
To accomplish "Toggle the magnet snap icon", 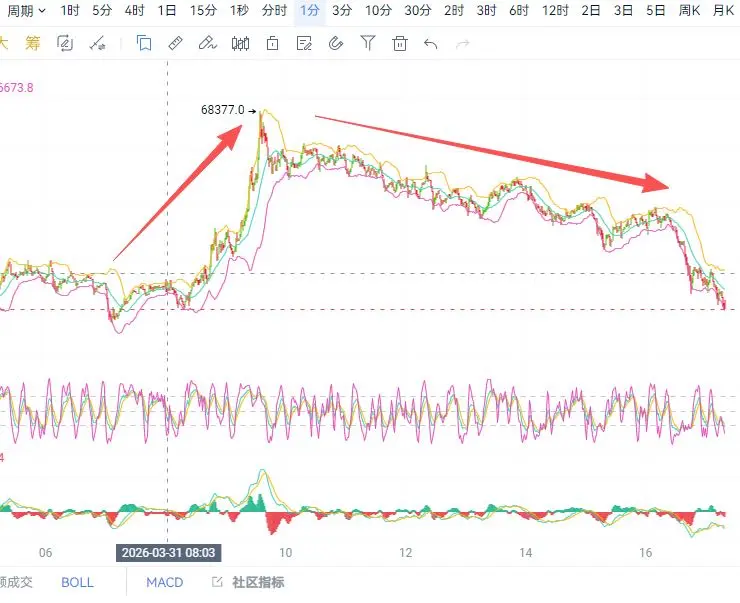I will pyautogui.click(x=336, y=43).
